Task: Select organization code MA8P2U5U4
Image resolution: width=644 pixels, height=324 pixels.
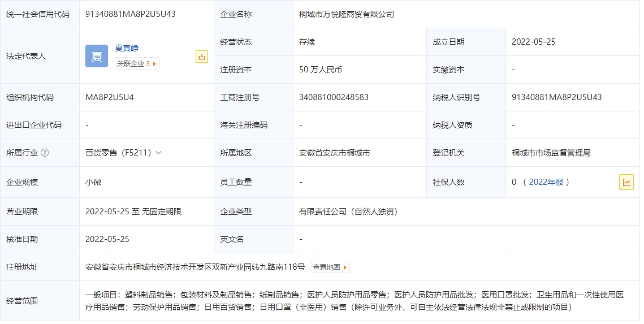Action: (110, 97)
